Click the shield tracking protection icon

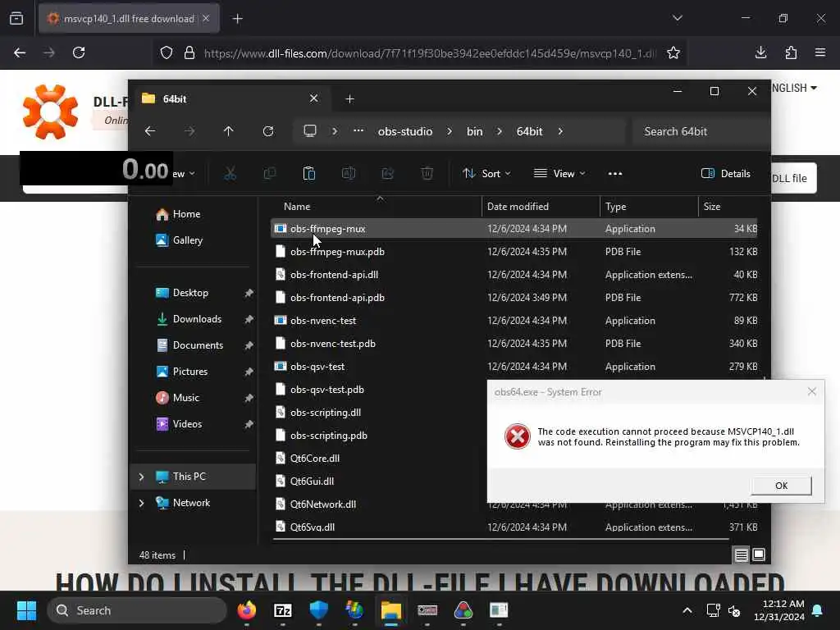click(x=167, y=52)
